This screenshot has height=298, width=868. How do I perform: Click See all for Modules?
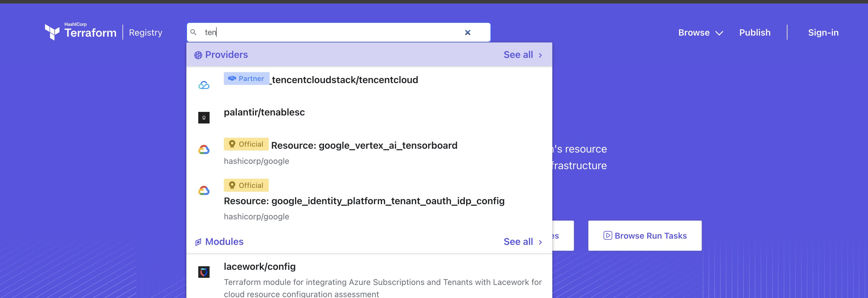pos(523,242)
